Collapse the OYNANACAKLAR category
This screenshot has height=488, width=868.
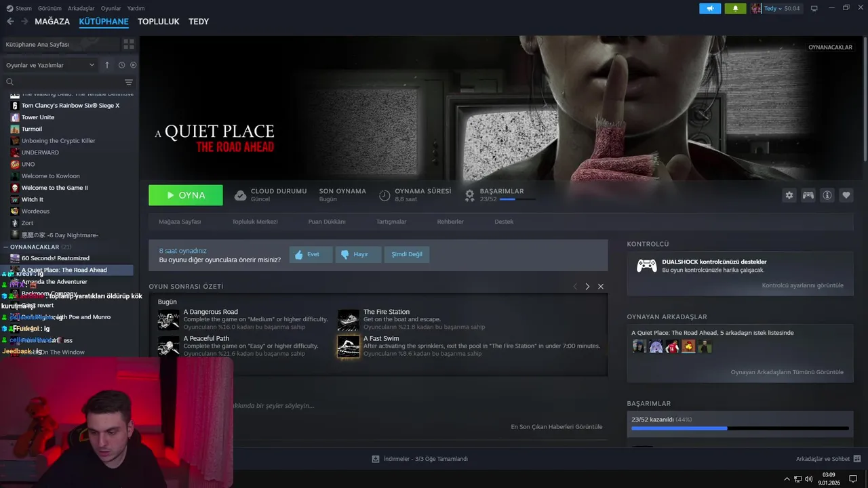6,247
